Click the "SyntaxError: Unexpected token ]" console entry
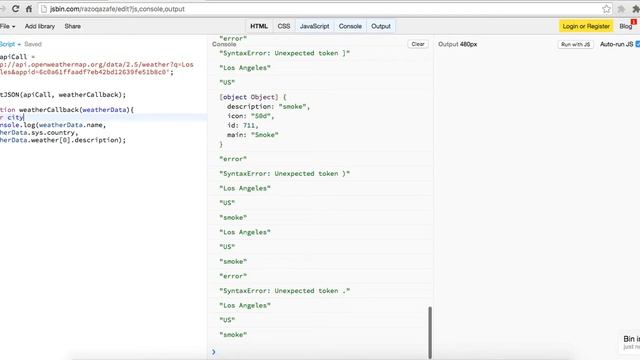640x360 pixels. [x=284, y=53]
